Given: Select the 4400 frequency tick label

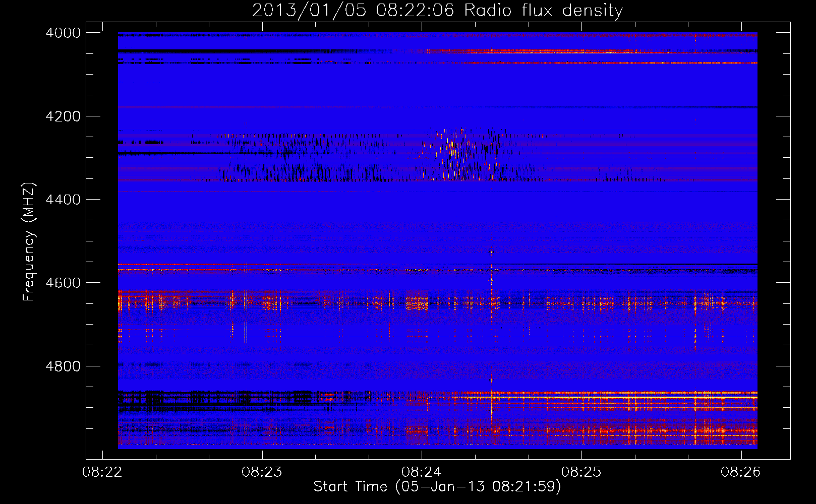Looking at the screenshot, I should click(63, 200).
